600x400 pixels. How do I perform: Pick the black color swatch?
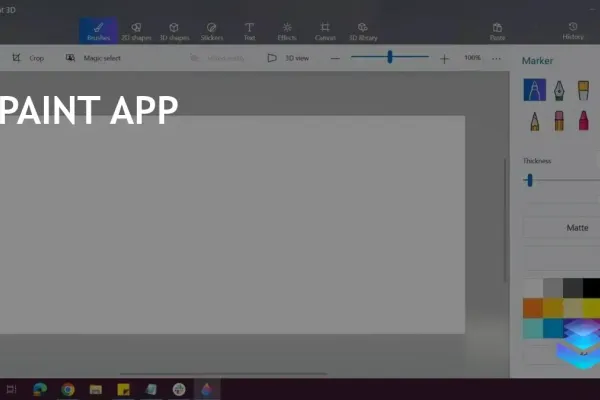592,288
